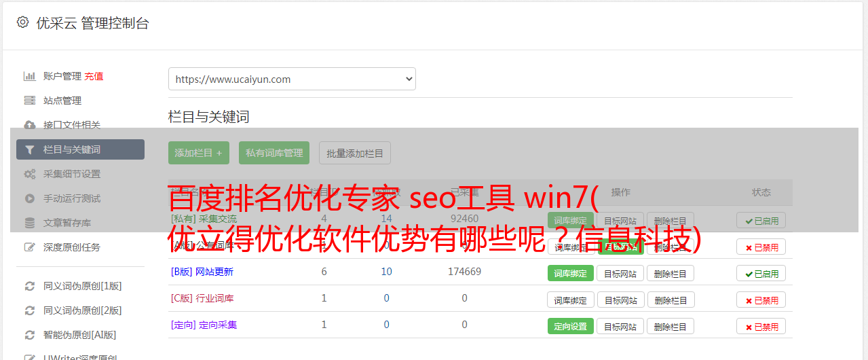
Task: Click the gear icon beside 优采云 管理控制台
Action: (22, 22)
